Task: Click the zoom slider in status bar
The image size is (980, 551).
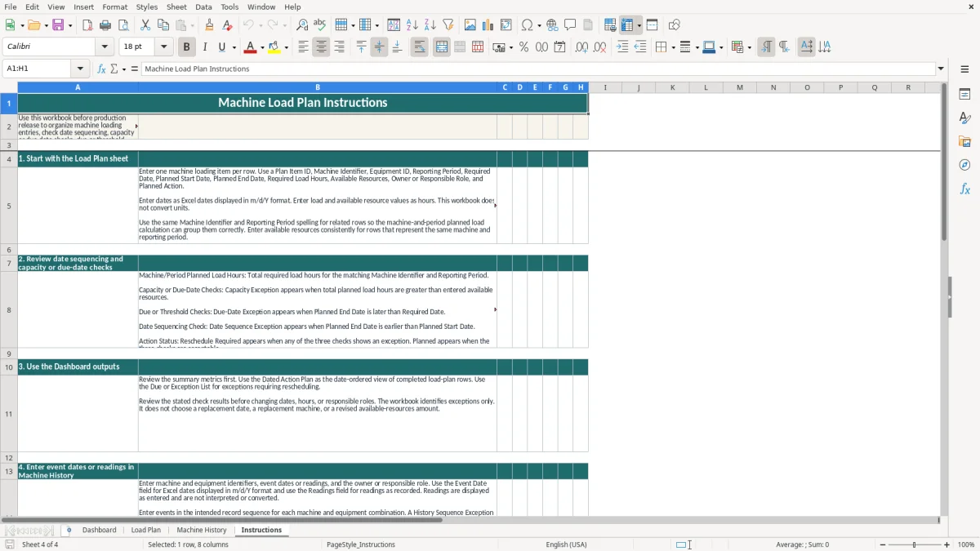Action: pos(914,544)
